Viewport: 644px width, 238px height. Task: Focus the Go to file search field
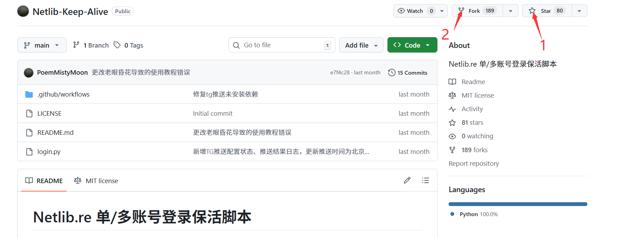pyautogui.click(x=281, y=45)
